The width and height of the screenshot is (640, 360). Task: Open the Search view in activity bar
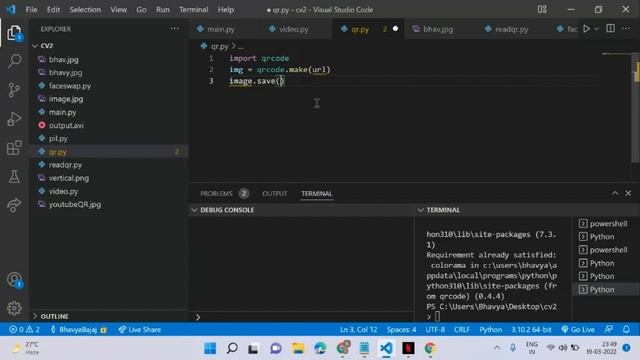[x=14, y=61]
